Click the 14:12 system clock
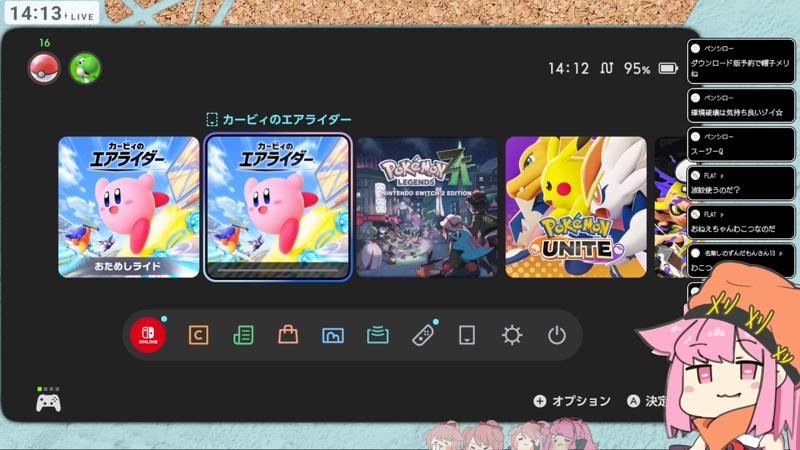The height and width of the screenshot is (450, 800). tap(568, 68)
